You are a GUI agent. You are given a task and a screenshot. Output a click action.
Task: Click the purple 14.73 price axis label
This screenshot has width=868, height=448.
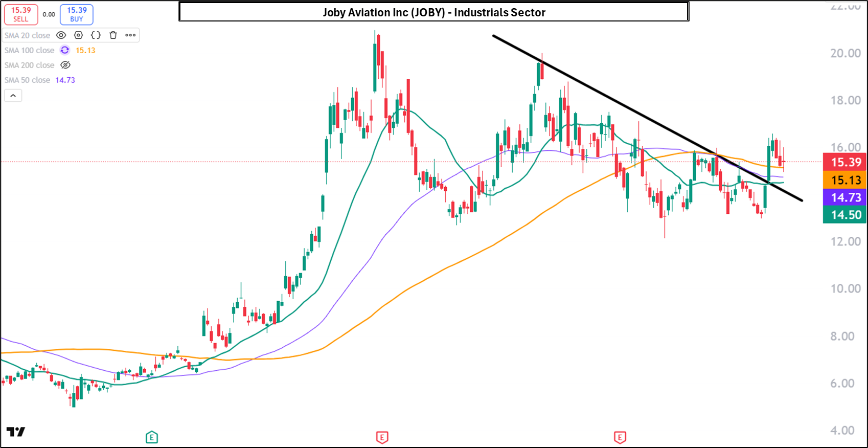tap(846, 197)
